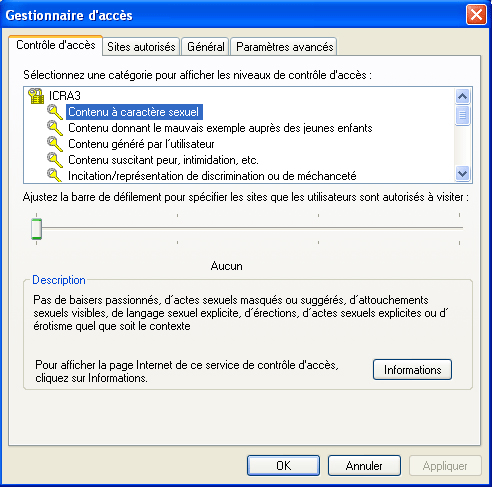Click the access level slider handle
The width and height of the screenshot is (492, 487).
(36, 229)
